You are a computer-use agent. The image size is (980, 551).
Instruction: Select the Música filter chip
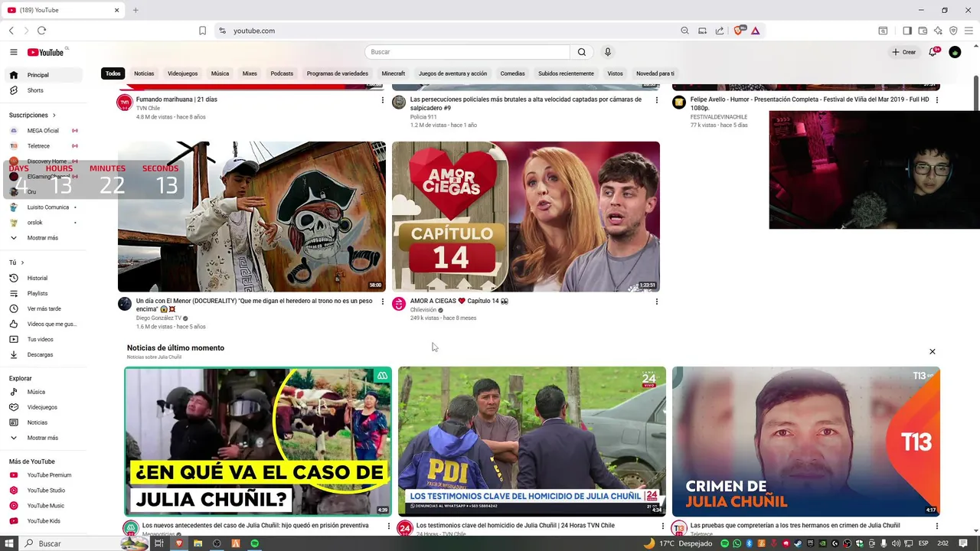click(x=220, y=73)
